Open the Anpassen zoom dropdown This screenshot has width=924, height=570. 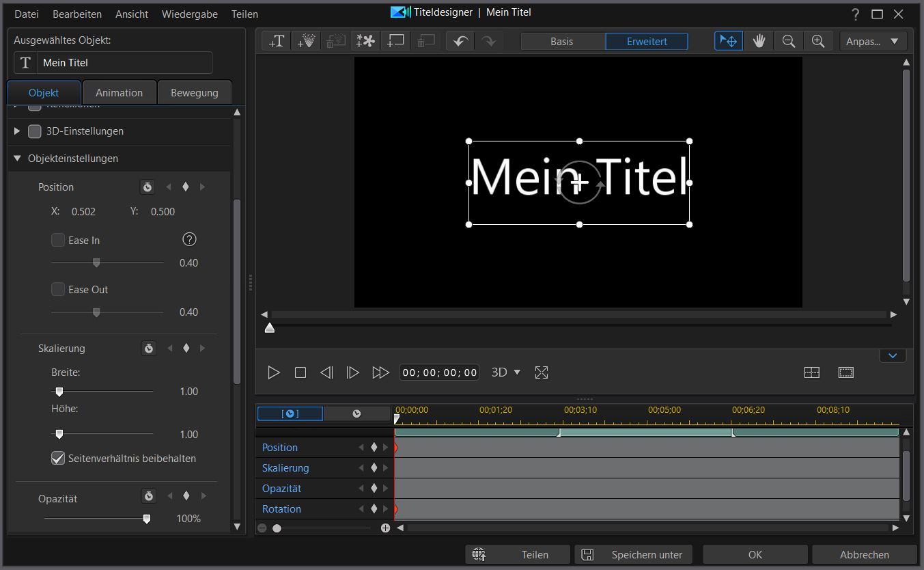coord(873,41)
